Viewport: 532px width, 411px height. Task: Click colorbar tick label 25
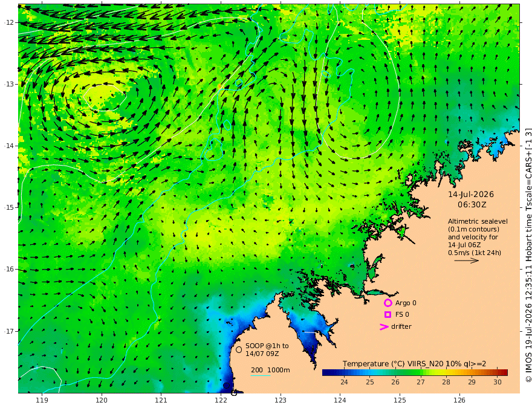click(x=370, y=382)
